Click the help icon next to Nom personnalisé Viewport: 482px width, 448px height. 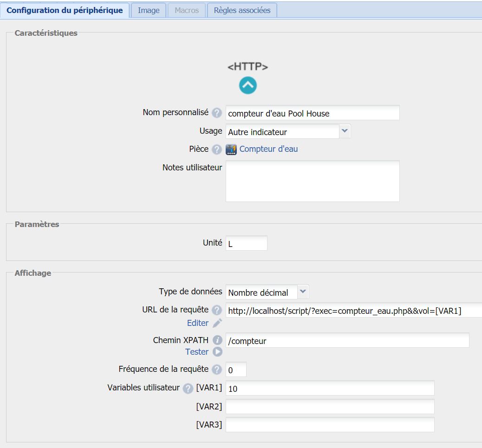(x=216, y=113)
